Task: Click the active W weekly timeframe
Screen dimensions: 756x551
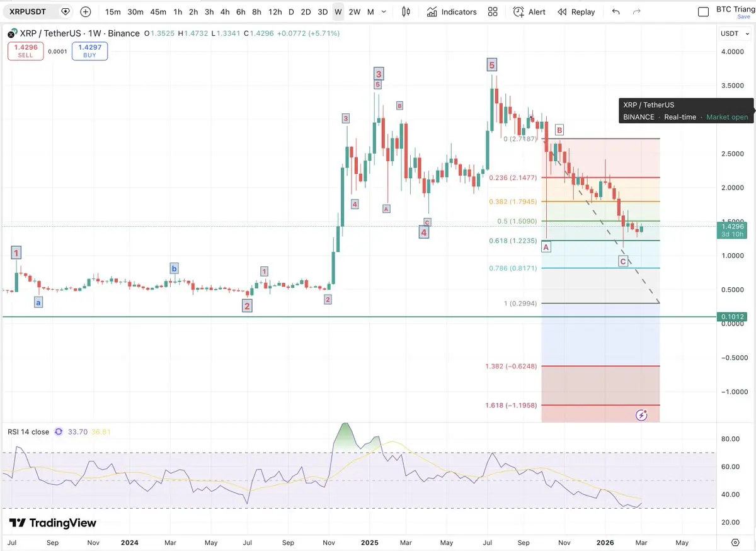Action: point(338,12)
